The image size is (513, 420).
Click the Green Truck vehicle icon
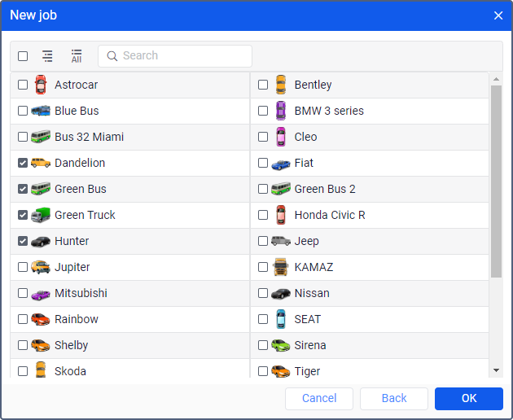pyautogui.click(x=41, y=215)
